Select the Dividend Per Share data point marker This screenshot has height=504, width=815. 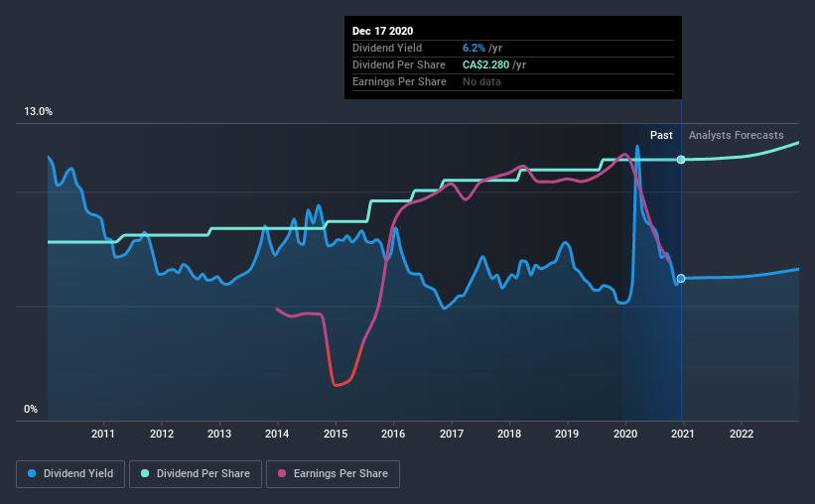tap(681, 160)
